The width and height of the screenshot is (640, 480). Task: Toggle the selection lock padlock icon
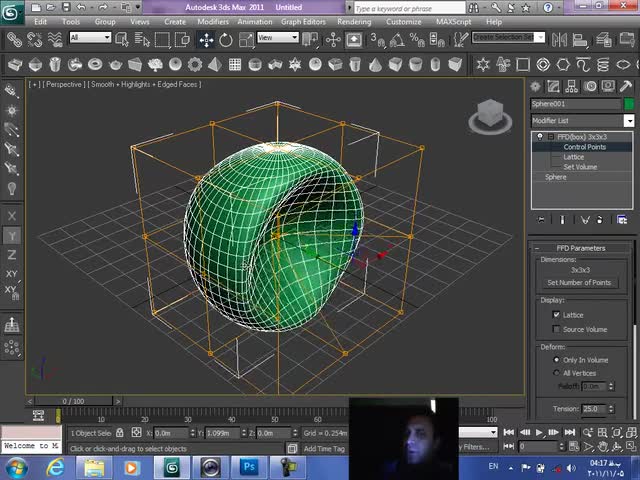[120, 433]
